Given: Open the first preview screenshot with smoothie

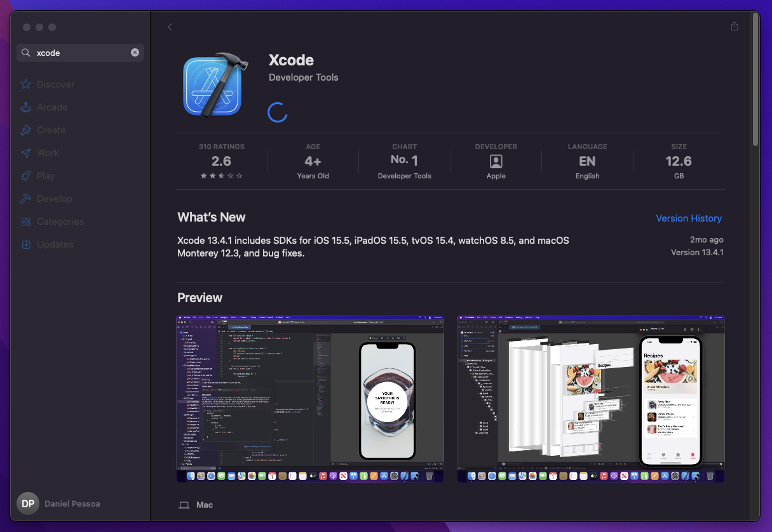Looking at the screenshot, I should 310,399.
